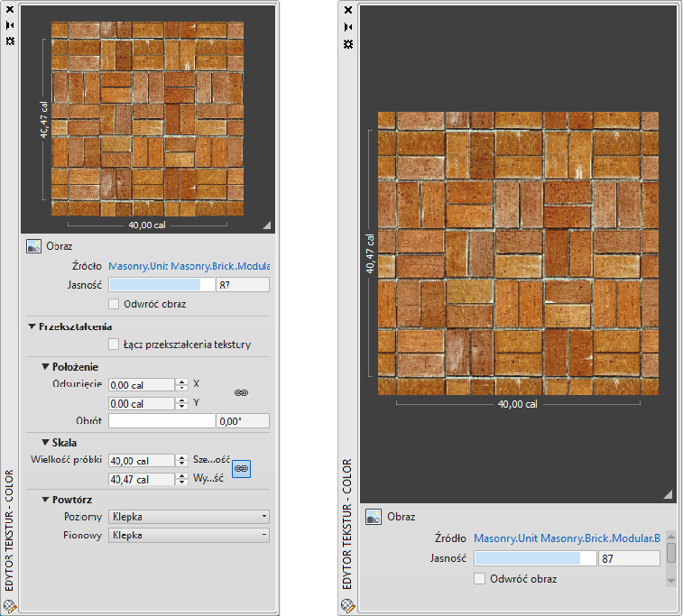Image resolution: width=683 pixels, height=616 pixels.
Task: Click the Obraz image icon in left panel
Action: tap(34, 245)
